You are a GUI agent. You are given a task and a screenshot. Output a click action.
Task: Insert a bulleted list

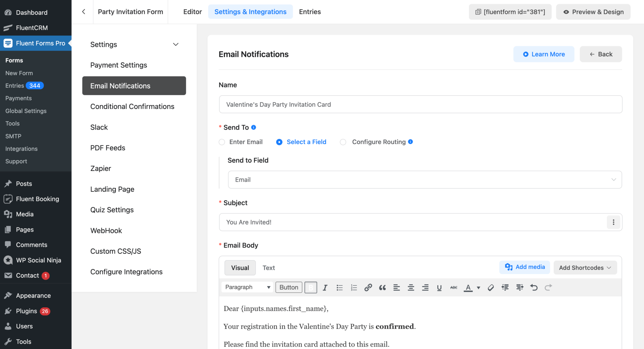click(x=340, y=287)
